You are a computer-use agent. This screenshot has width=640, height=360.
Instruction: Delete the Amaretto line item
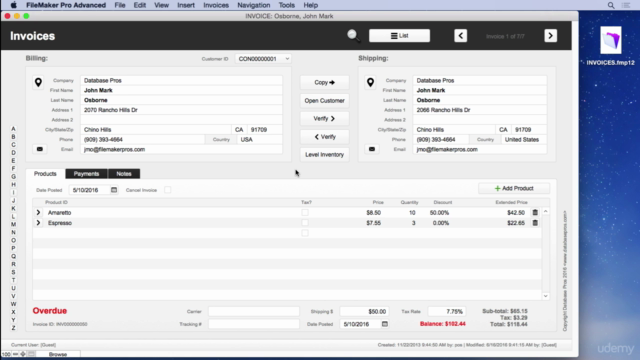coord(535,212)
